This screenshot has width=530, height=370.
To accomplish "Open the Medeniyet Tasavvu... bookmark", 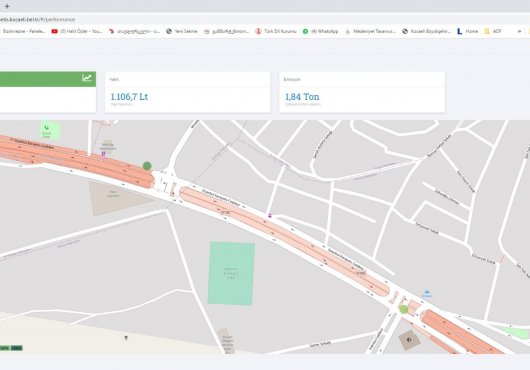I will (x=370, y=31).
